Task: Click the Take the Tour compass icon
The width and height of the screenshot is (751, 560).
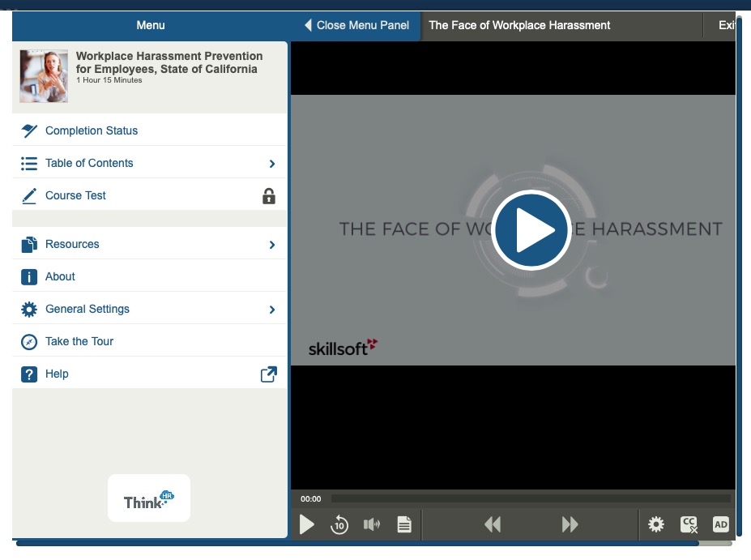Action: tap(28, 341)
